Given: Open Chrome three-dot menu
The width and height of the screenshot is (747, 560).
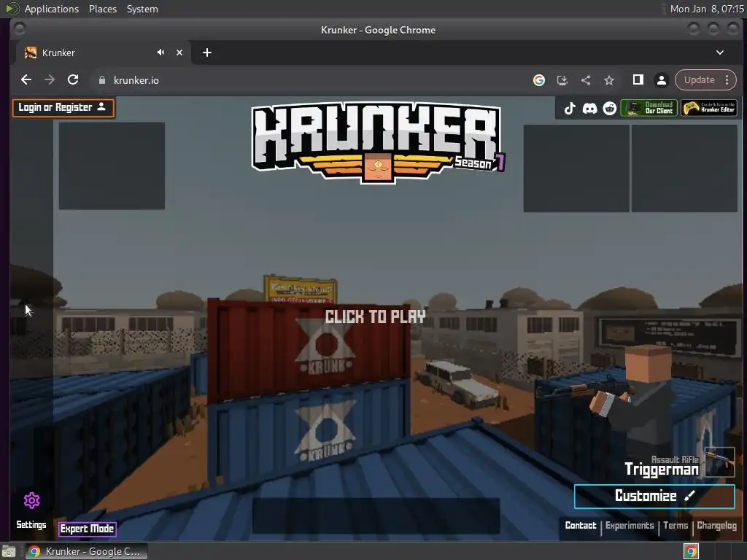Looking at the screenshot, I should coord(727,80).
